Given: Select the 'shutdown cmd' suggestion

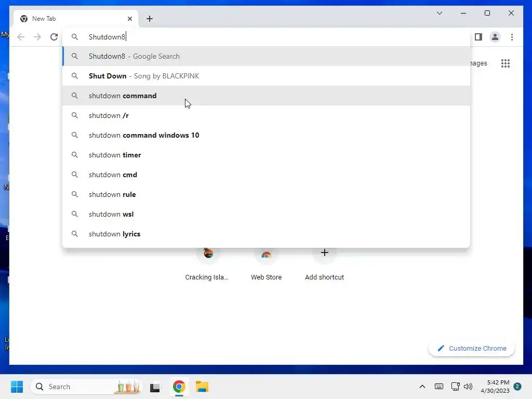Looking at the screenshot, I should pyautogui.click(x=267, y=175).
